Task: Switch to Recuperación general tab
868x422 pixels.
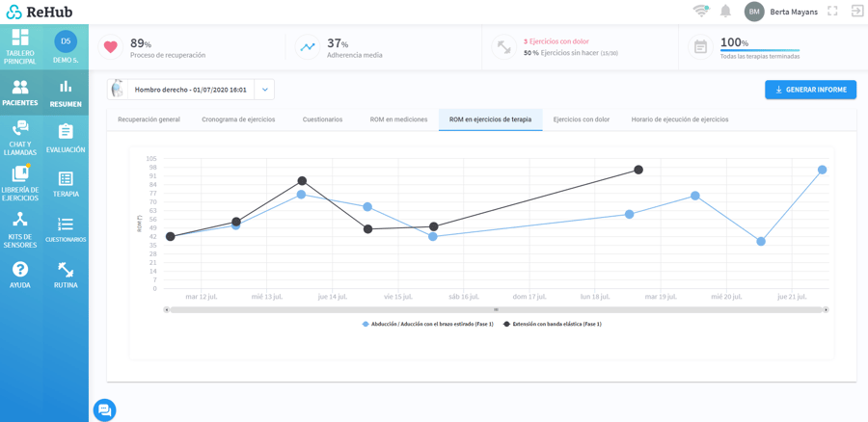Action: (149, 119)
